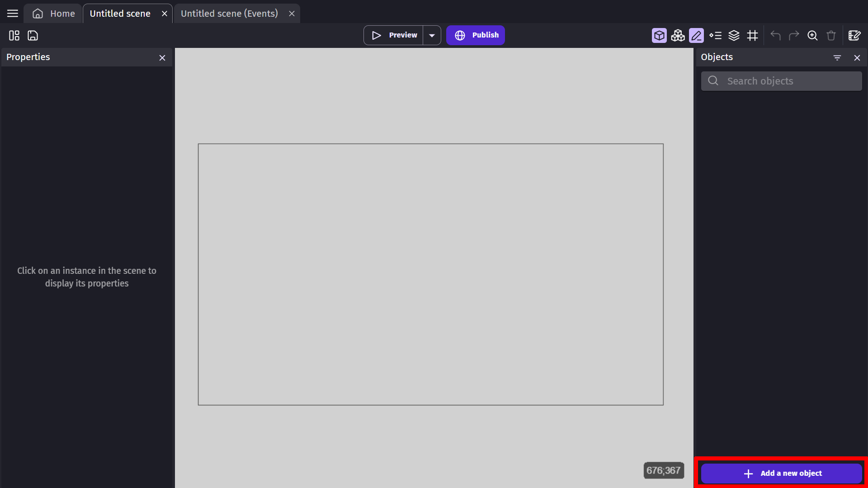Switch to Untitled scene Events tab

pos(229,13)
